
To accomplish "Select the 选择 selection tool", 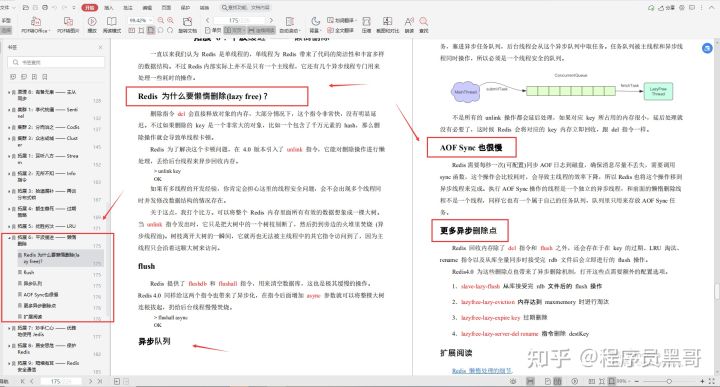I will 6,30.
